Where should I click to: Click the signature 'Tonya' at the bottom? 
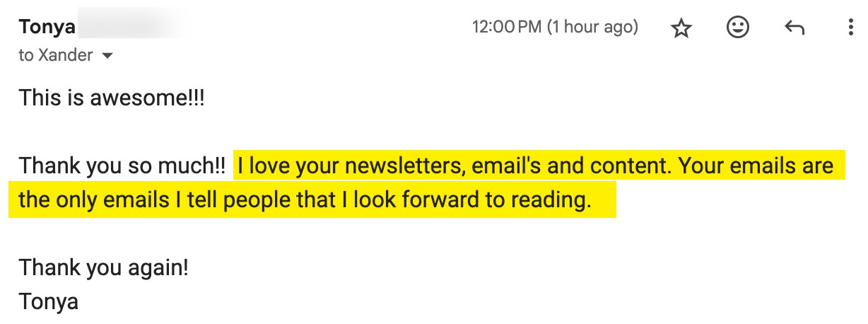click(x=48, y=302)
